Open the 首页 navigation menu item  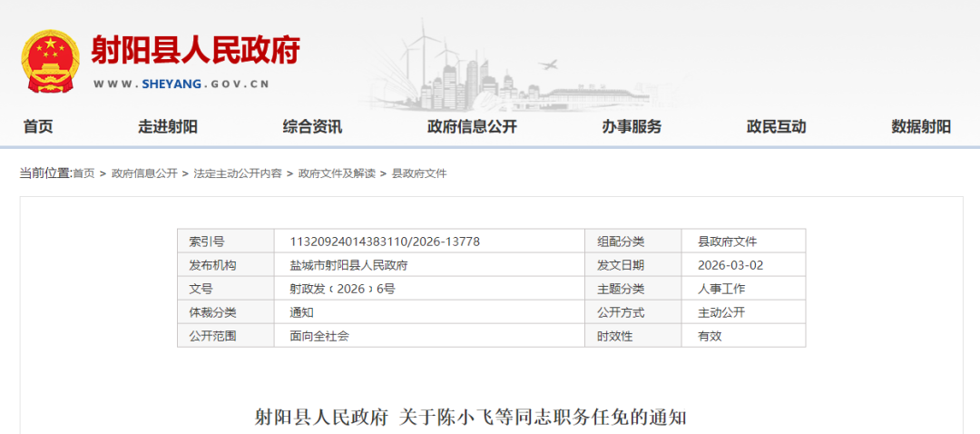(x=38, y=127)
